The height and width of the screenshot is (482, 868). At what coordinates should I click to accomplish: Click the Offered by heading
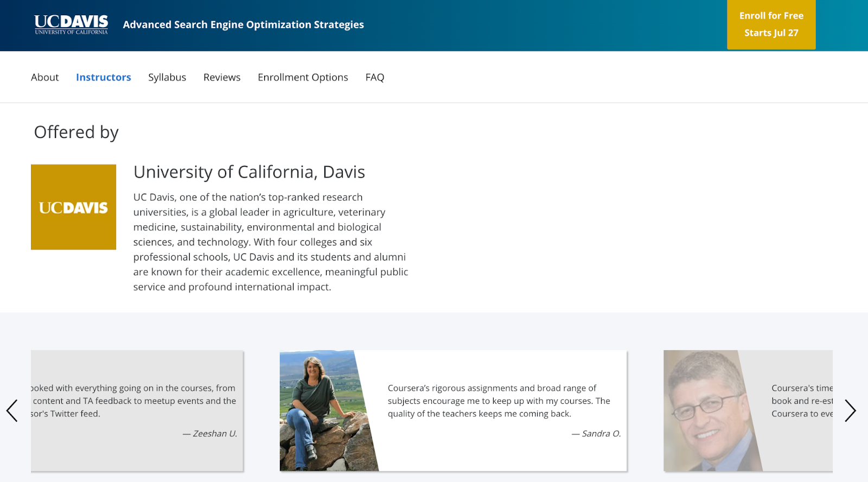(76, 132)
